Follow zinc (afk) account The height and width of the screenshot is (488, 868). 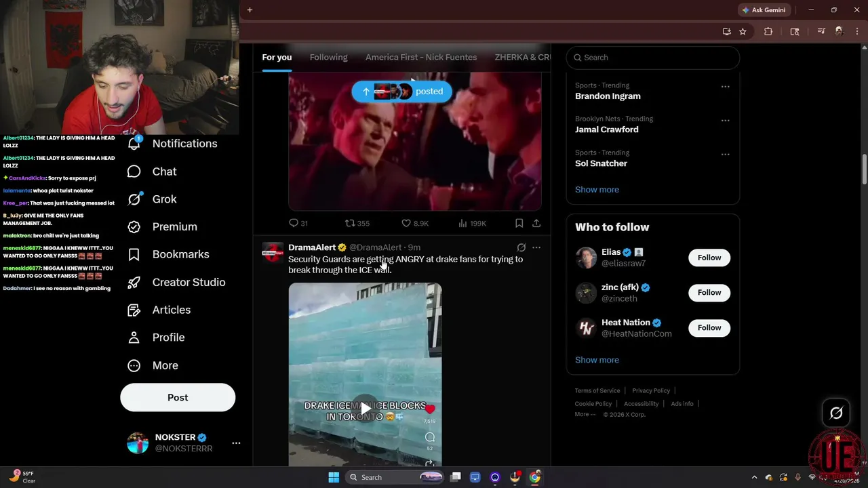[x=709, y=293]
